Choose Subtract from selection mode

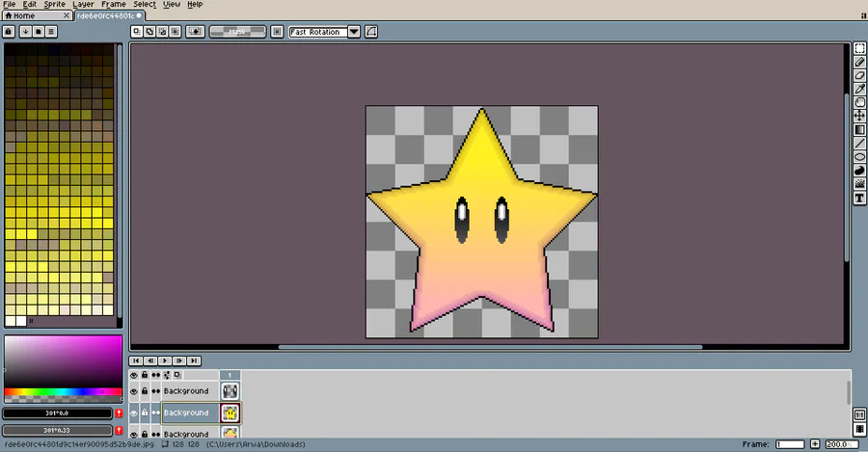162,32
